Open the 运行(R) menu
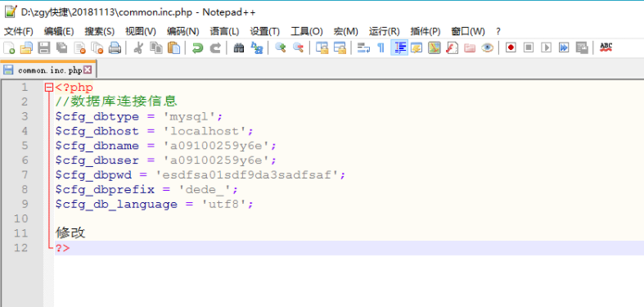The width and height of the screenshot is (644, 307). (384, 32)
